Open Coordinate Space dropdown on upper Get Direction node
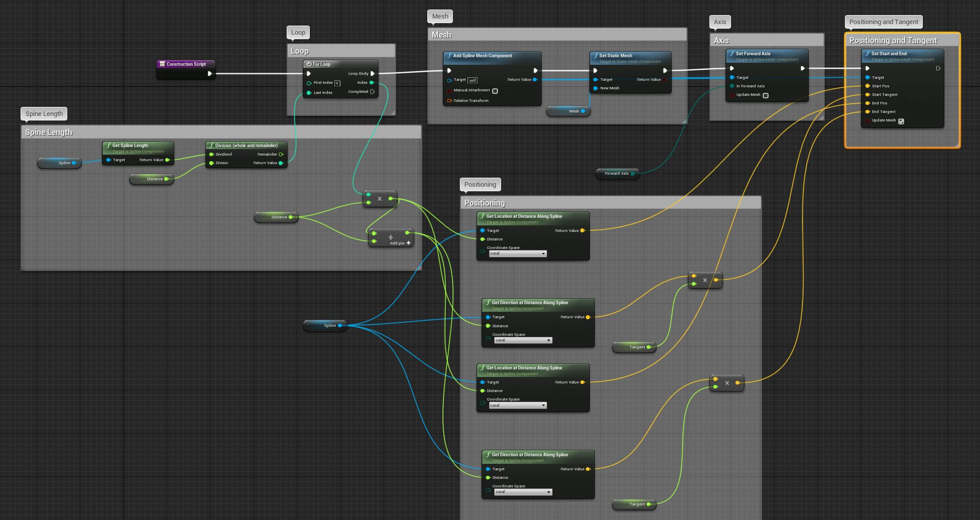980x520 pixels. [523, 340]
